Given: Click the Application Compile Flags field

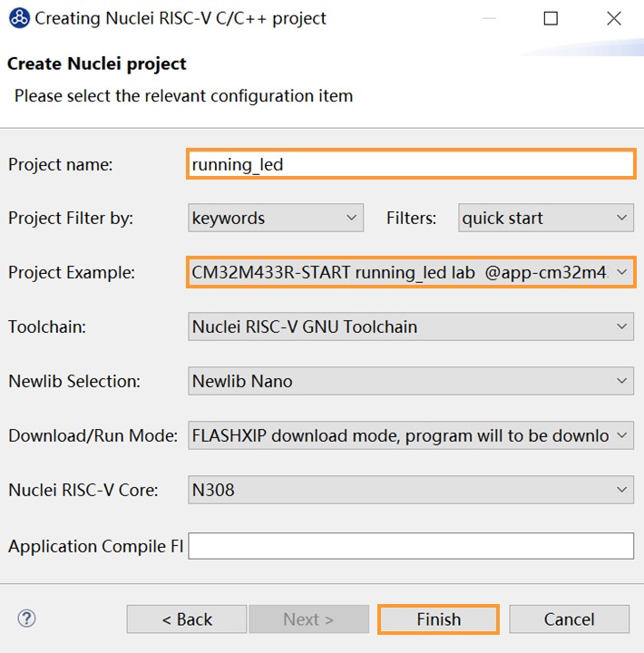Looking at the screenshot, I should [x=411, y=546].
